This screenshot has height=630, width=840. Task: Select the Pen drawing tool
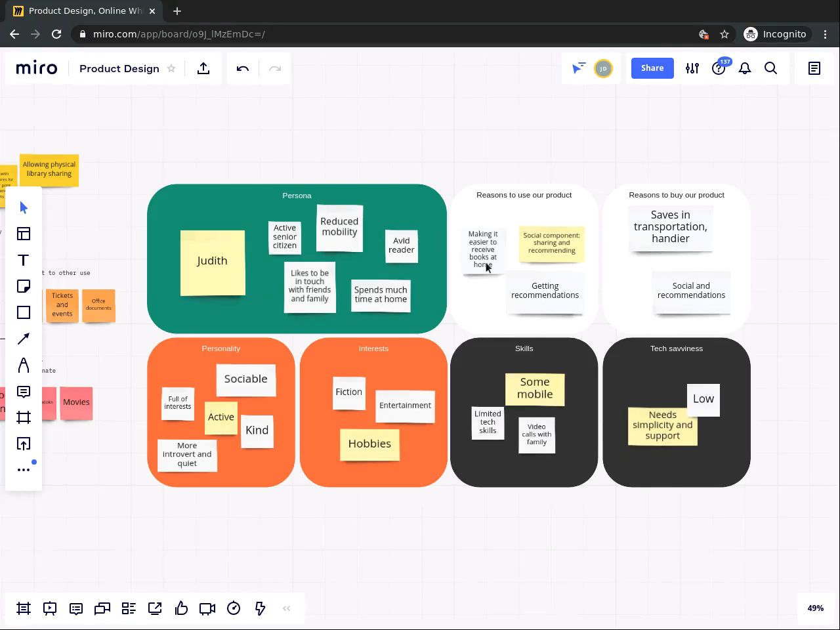click(24, 365)
